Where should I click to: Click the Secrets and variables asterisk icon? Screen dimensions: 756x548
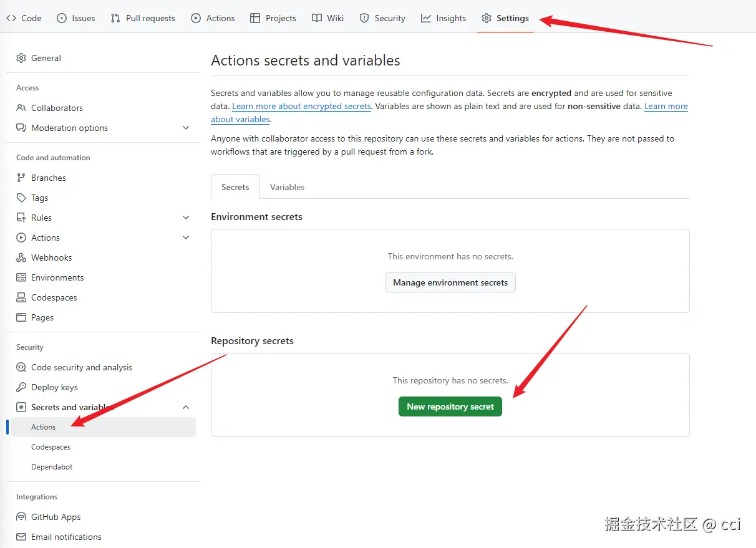[x=21, y=407]
